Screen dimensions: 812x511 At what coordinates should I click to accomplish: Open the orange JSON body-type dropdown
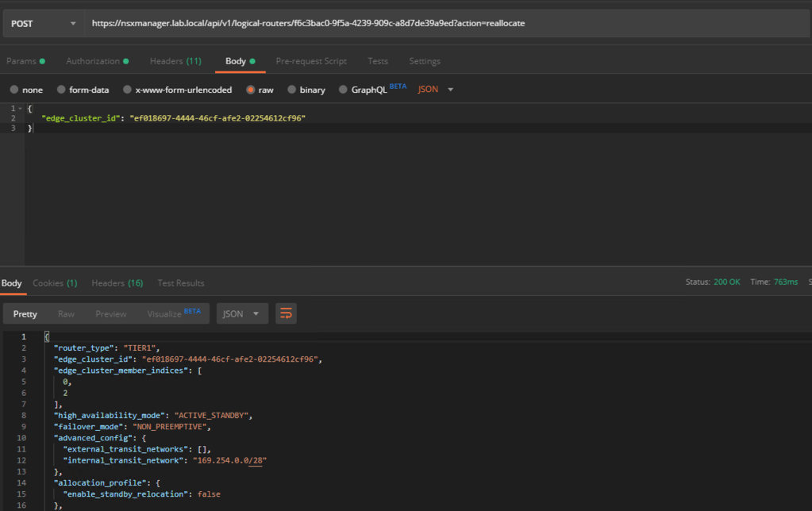click(x=433, y=89)
